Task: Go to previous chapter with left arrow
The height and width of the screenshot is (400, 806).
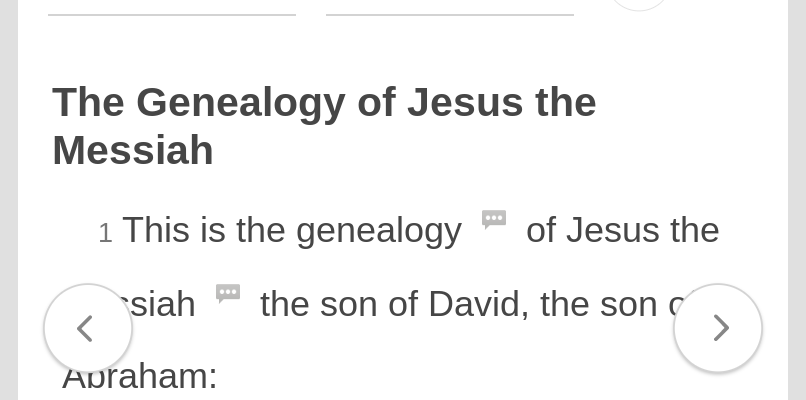Action: (88, 328)
